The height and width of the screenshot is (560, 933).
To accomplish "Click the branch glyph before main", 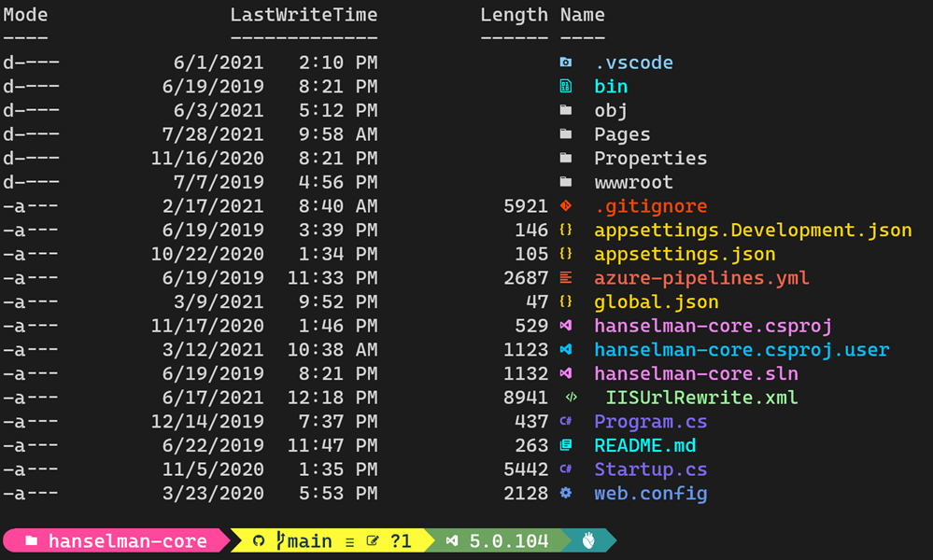I will coord(282,540).
